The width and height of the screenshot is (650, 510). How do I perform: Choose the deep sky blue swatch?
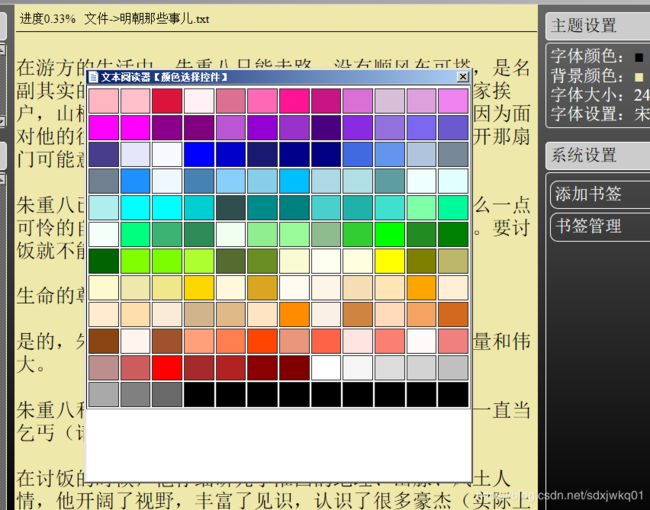point(294,181)
